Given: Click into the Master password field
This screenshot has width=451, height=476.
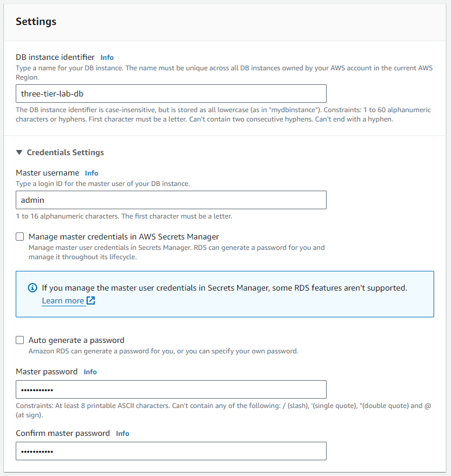Looking at the screenshot, I should (171, 389).
